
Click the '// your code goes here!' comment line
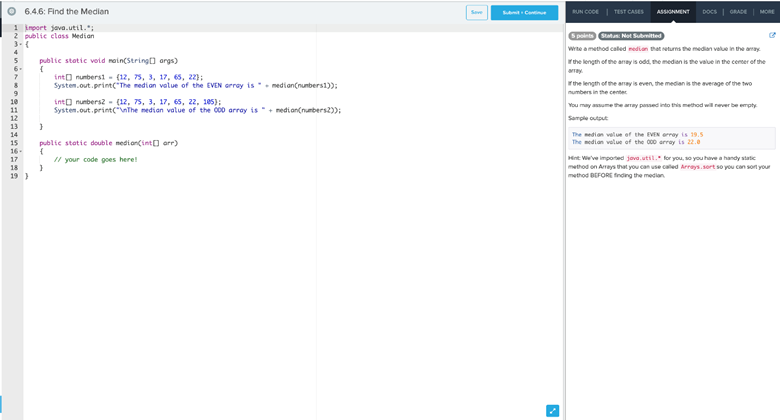pyautogui.click(x=95, y=159)
